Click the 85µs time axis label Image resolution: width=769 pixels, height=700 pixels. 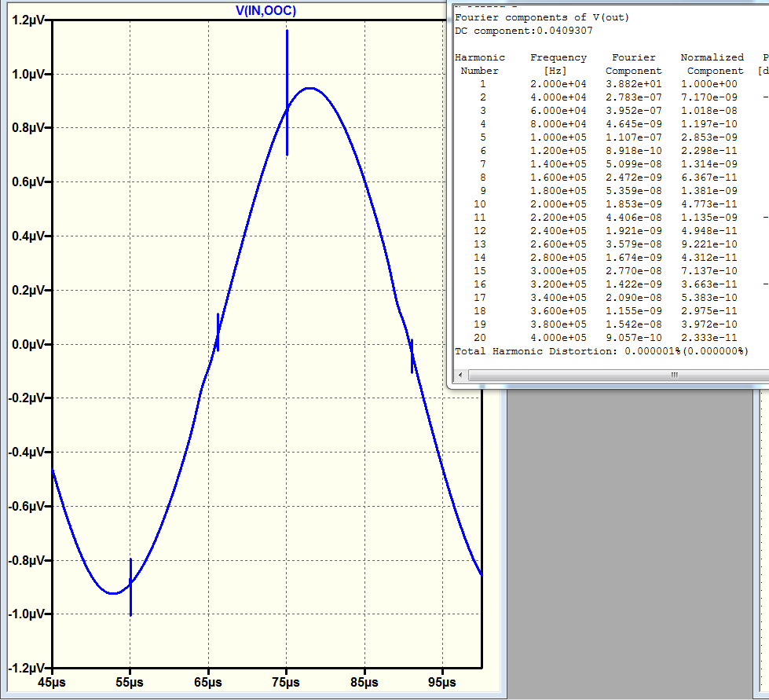click(364, 683)
